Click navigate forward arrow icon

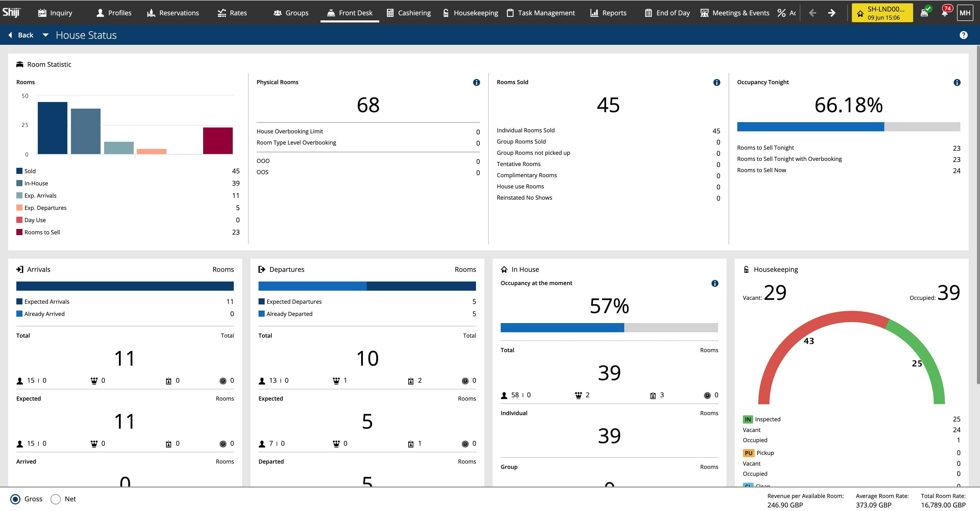832,13
